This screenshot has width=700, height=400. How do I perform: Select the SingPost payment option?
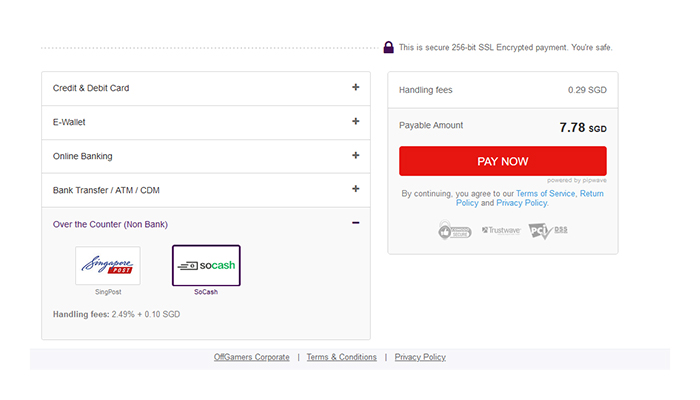point(108,265)
